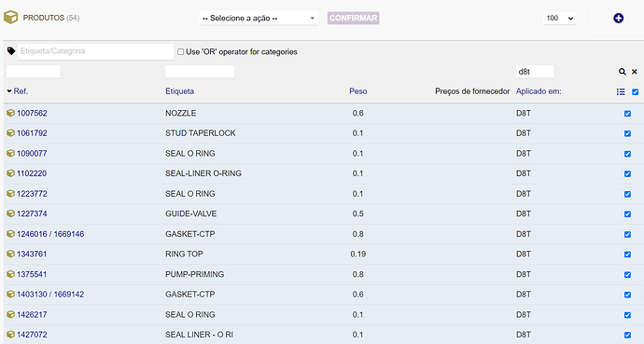Click product icon for row 1223772
The height and width of the screenshot is (344, 644).
point(10,194)
